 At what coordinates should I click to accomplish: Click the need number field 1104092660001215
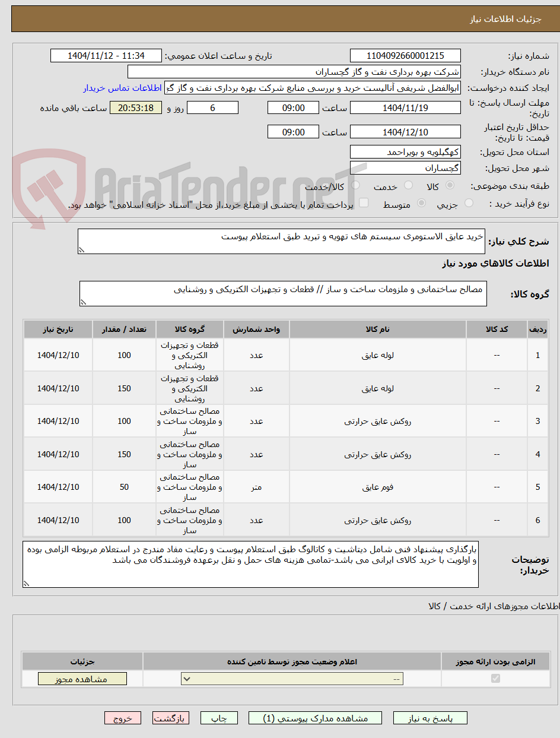tap(405, 56)
